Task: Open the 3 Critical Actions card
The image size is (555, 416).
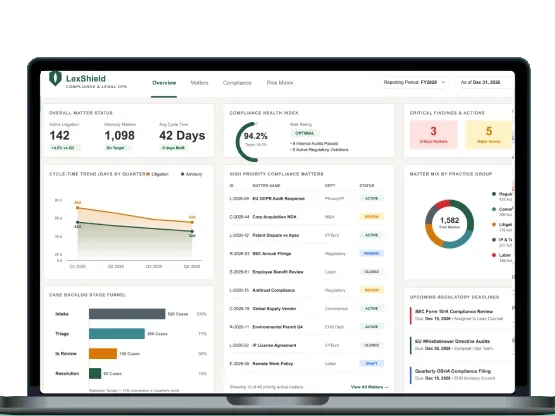Action: pyautogui.click(x=434, y=134)
